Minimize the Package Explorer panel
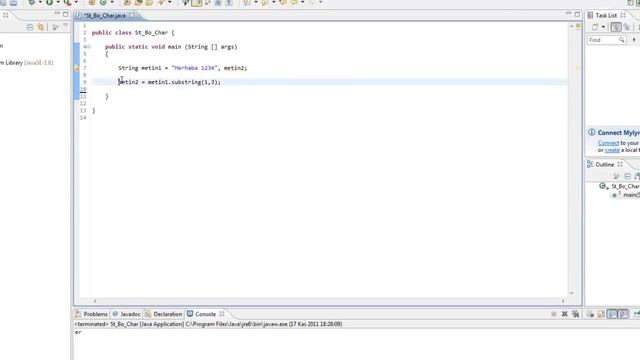Viewport: 640px width, 360px height. pos(57,14)
